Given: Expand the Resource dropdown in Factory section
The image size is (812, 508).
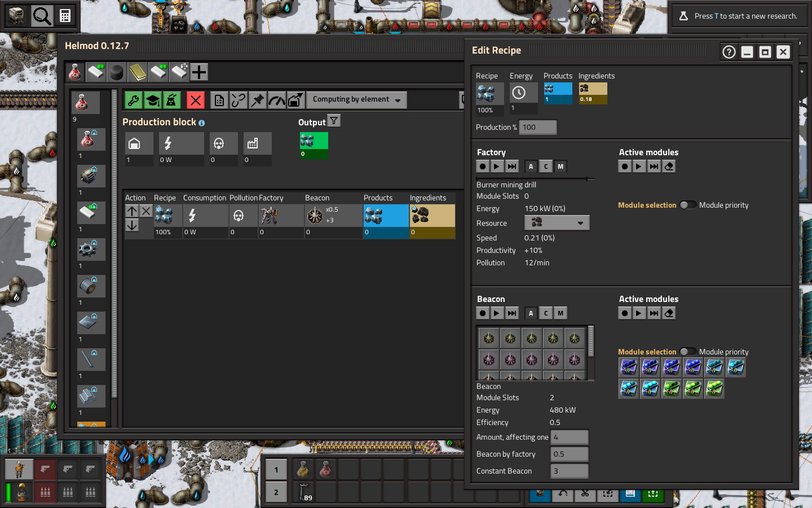Looking at the screenshot, I should click(557, 223).
